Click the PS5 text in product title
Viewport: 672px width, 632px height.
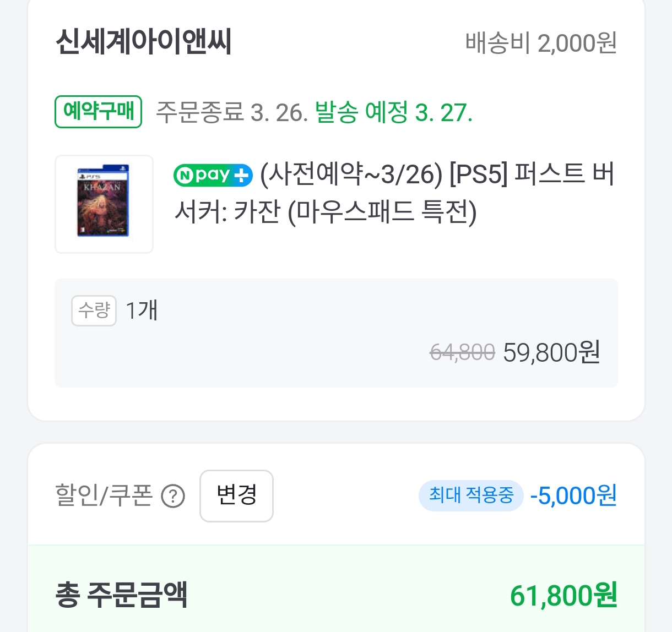click(478, 175)
